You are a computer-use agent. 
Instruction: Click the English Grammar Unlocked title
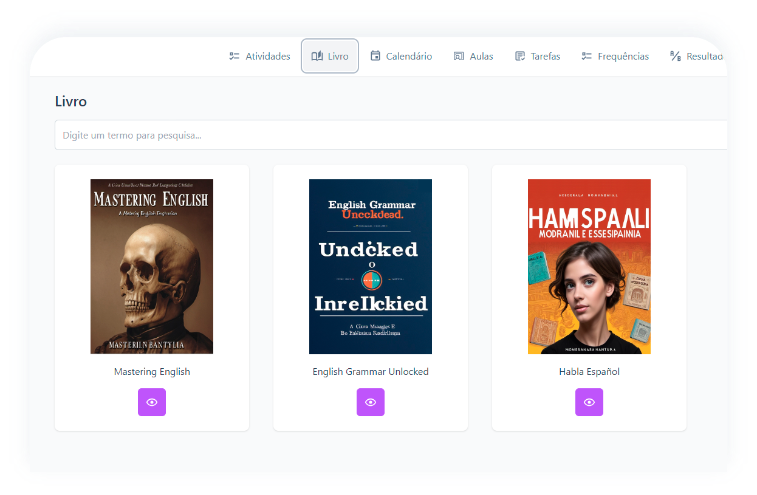370,372
